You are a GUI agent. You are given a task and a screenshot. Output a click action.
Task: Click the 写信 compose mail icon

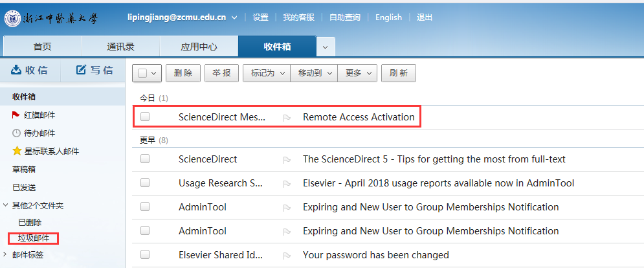(x=81, y=70)
